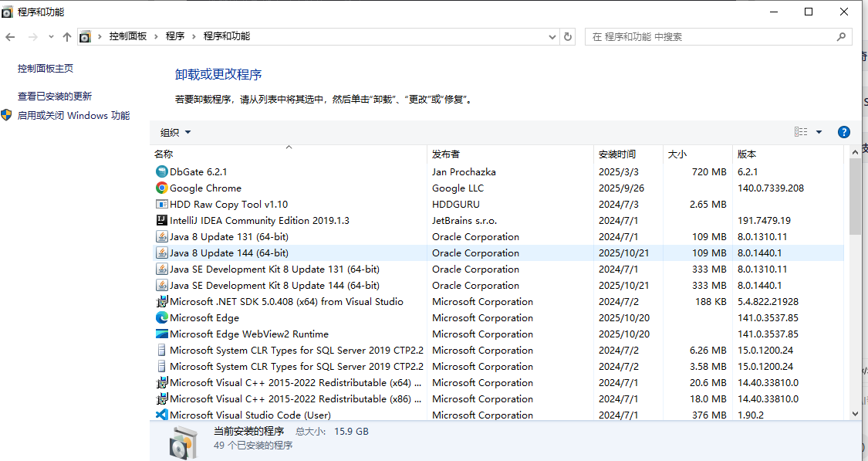The width and height of the screenshot is (868, 461).
Task: Click the 376 MB size cell
Action: pos(709,415)
